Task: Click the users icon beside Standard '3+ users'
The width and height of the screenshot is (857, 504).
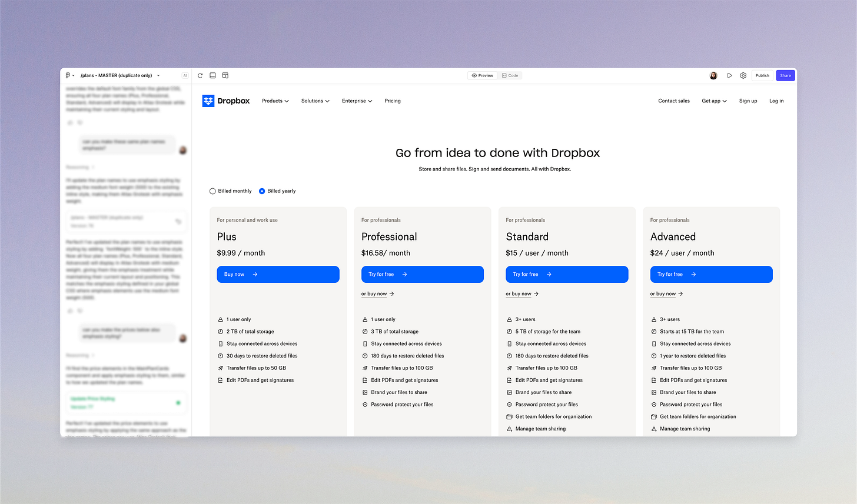Action: coord(510,319)
